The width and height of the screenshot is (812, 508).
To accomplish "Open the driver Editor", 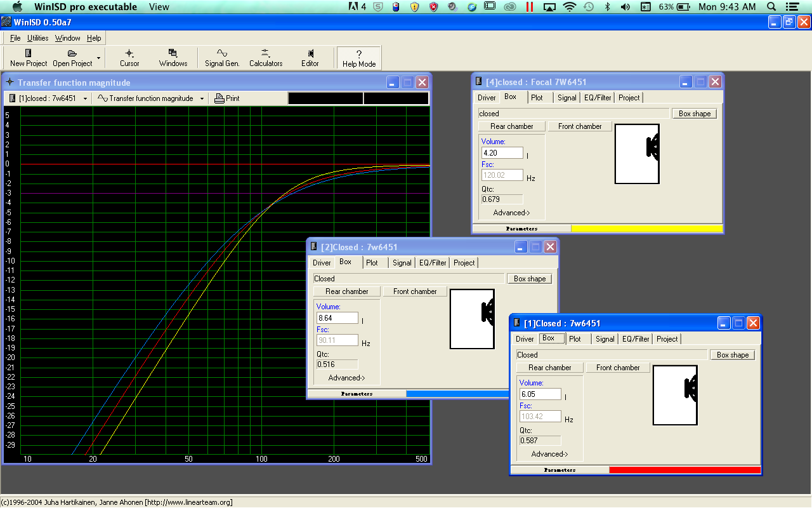I will (310, 58).
